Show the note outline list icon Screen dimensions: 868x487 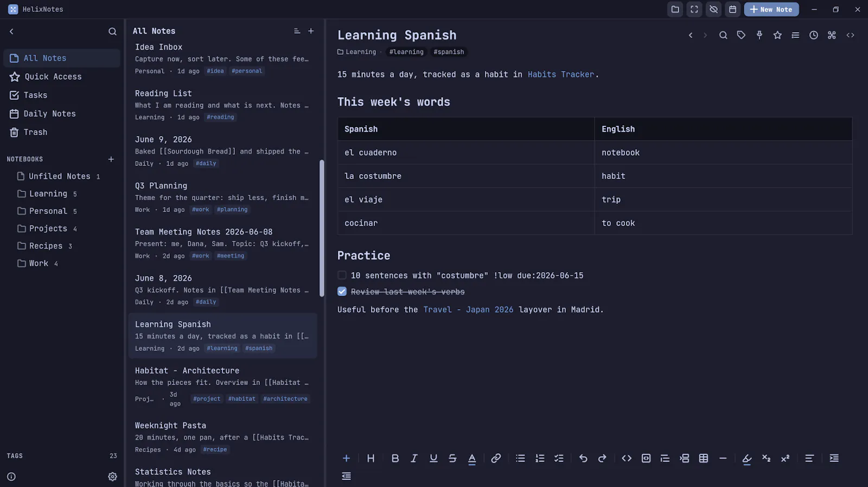click(x=795, y=35)
